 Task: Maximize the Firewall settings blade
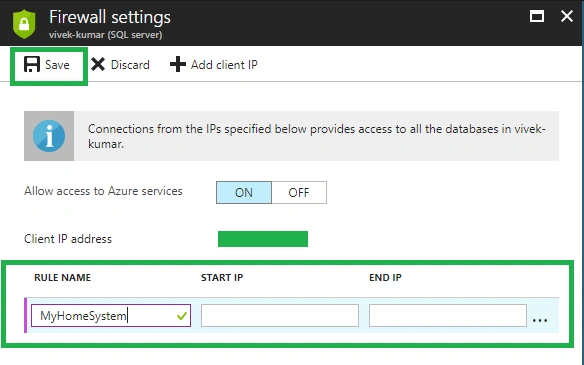[537, 16]
